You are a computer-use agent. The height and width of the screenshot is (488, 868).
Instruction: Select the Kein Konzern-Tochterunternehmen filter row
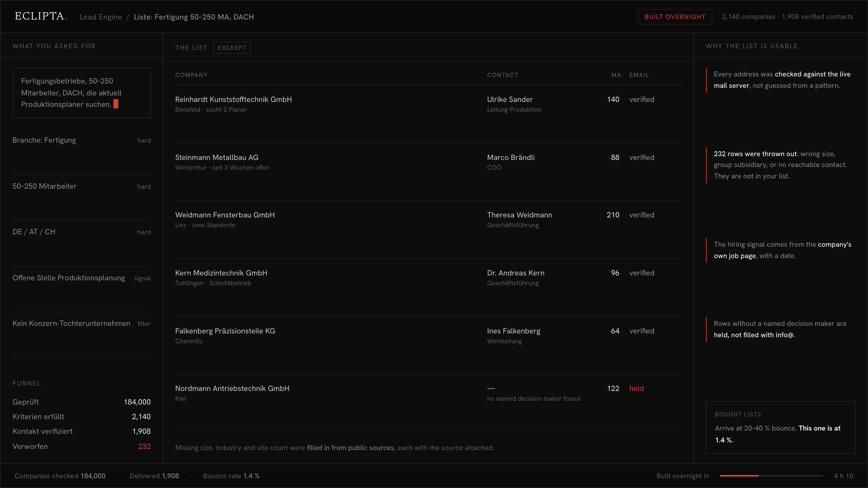point(82,324)
